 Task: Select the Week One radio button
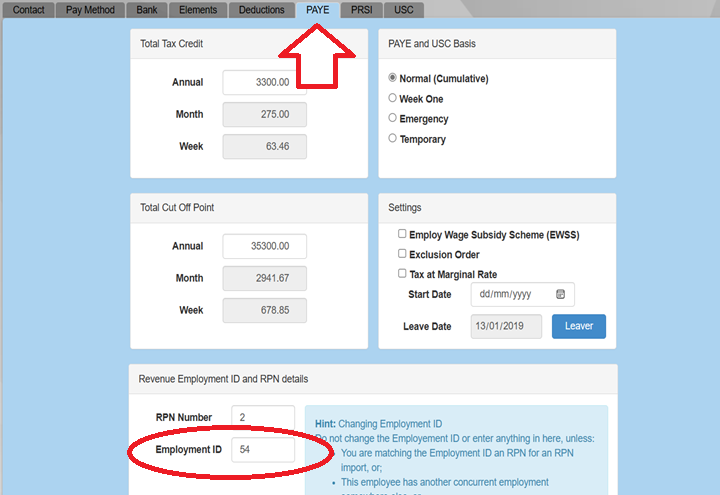[392, 99]
